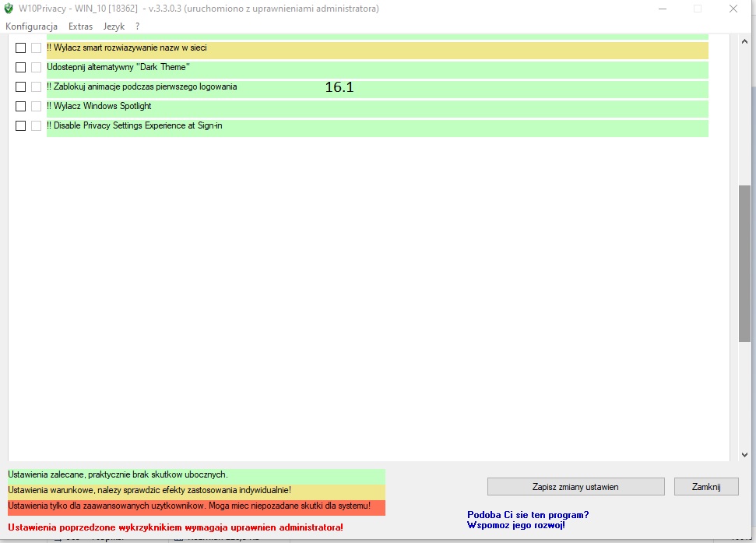
Task: Enable 'Wylacz smart rozwiazywanie nazw w sieci' checkbox
Action: click(21, 48)
